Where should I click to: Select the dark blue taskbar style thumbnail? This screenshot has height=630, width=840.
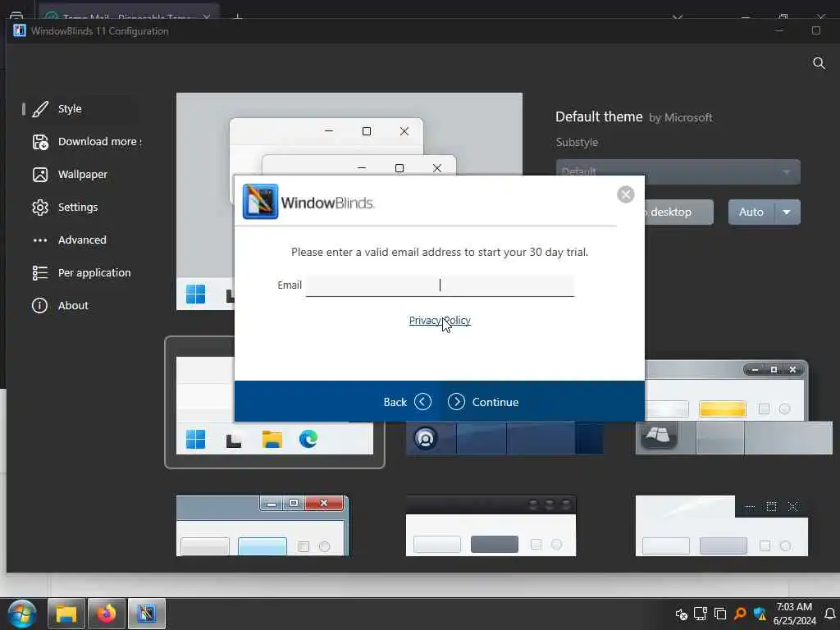(504, 438)
